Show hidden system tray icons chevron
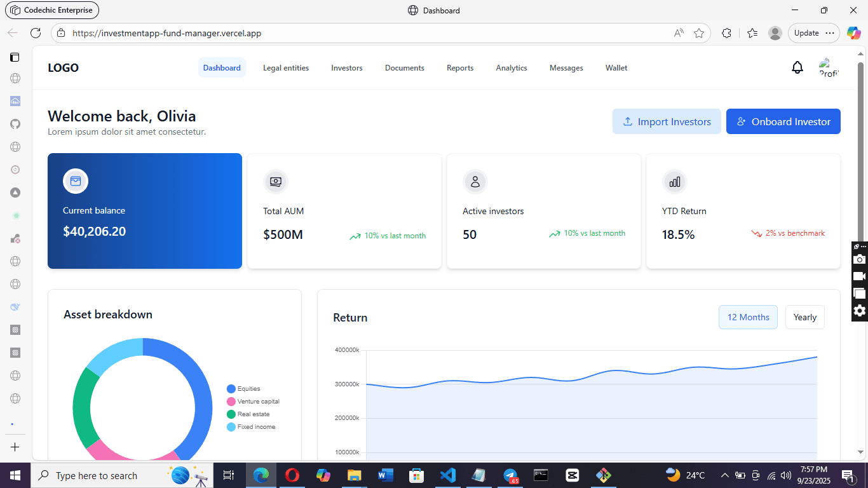 (724, 475)
